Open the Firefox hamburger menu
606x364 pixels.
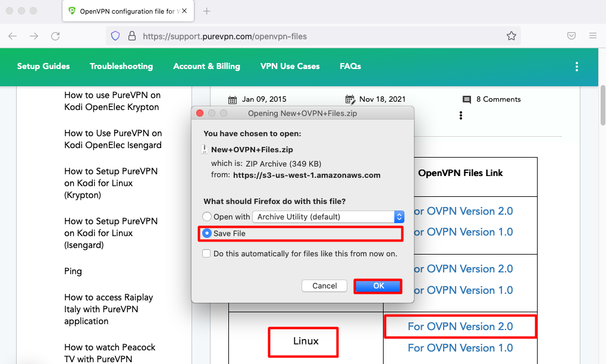tap(593, 36)
